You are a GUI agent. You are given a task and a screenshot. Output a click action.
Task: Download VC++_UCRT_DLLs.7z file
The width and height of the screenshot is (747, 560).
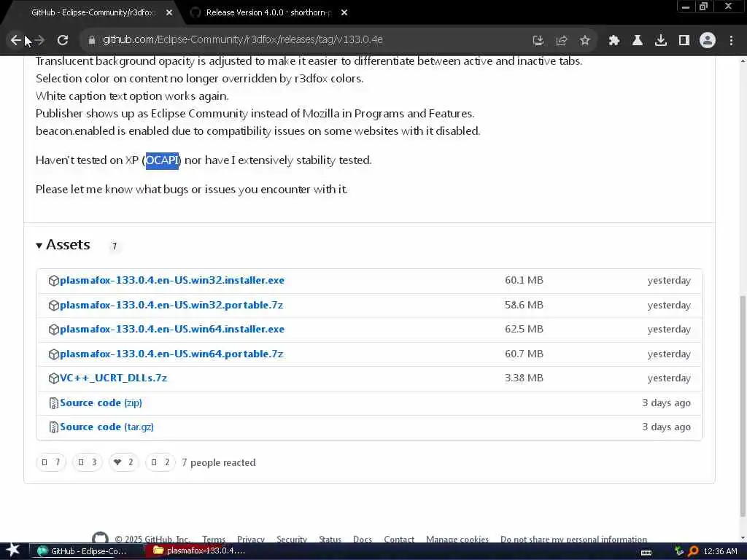(113, 378)
